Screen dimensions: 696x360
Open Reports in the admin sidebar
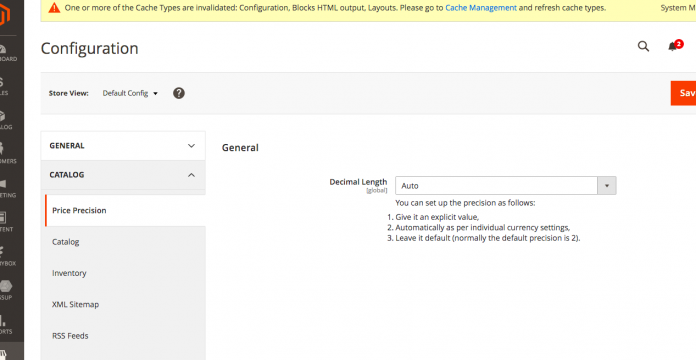click(6, 324)
